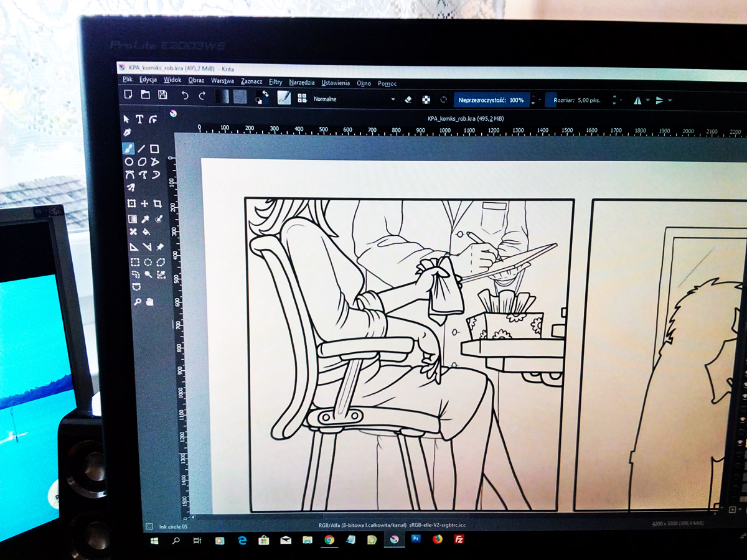The height and width of the screenshot is (560, 747).
Task: Select the Multibrush tool
Action: point(131,188)
